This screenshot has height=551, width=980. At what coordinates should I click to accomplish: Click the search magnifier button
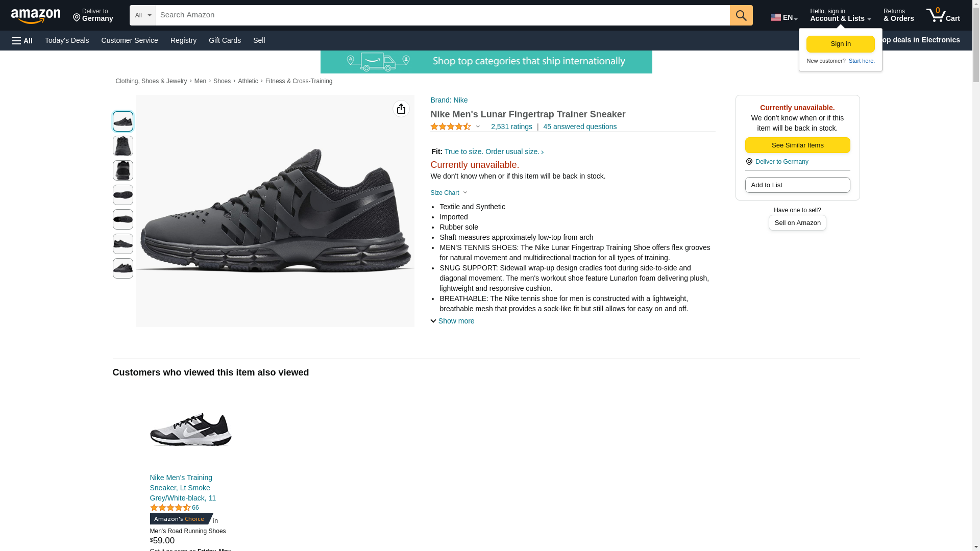point(741,15)
